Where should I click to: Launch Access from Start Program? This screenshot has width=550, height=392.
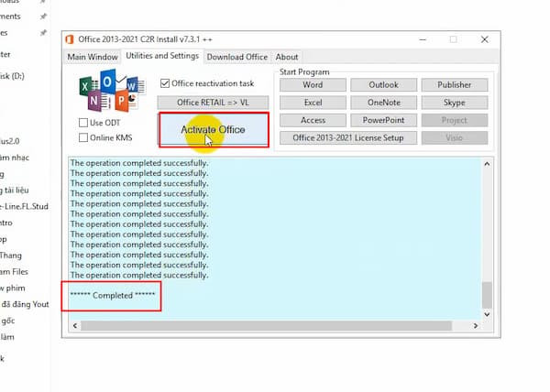pos(313,120)
